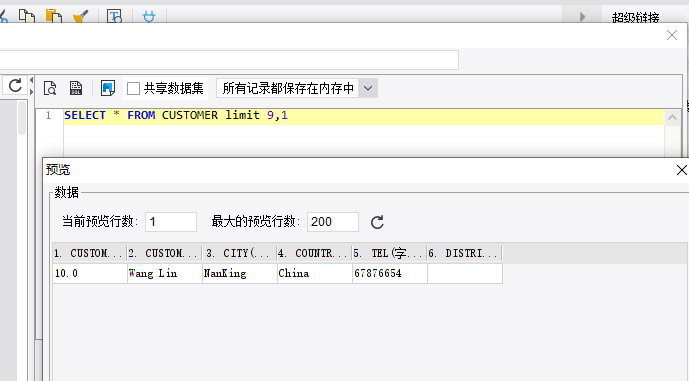Click the 最大的预览行数 input field
The width and height of the screenshot is (689, 381).
point(333,221)
